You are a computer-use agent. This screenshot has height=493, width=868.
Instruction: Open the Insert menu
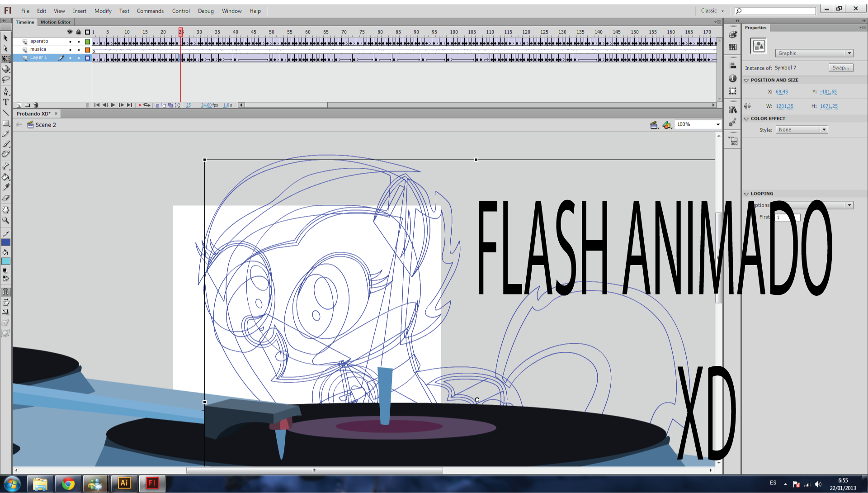coord(80,11)
